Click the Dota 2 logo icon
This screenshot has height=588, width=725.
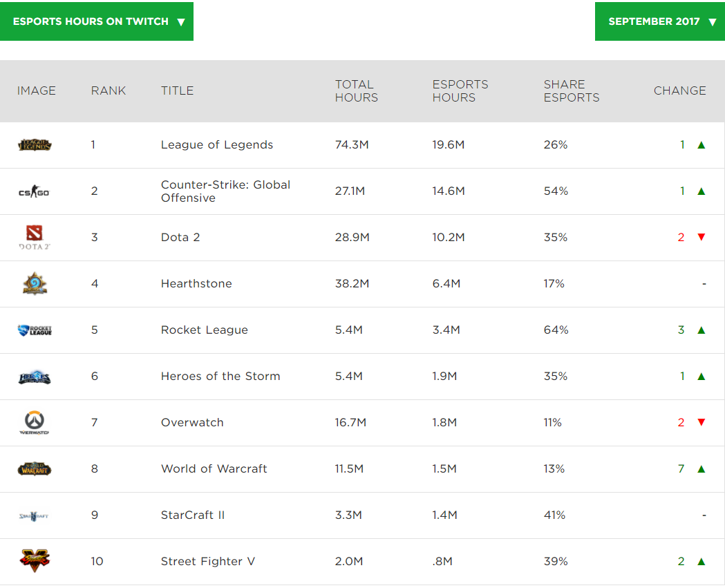pos(35,237)
